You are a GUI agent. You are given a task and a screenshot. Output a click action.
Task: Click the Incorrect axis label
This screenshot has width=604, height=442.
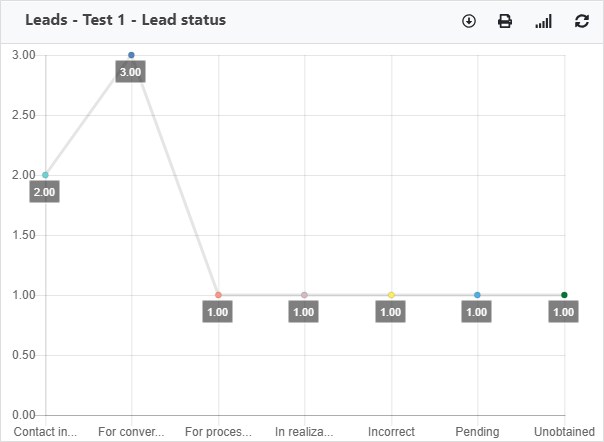(x=391, y=432)
